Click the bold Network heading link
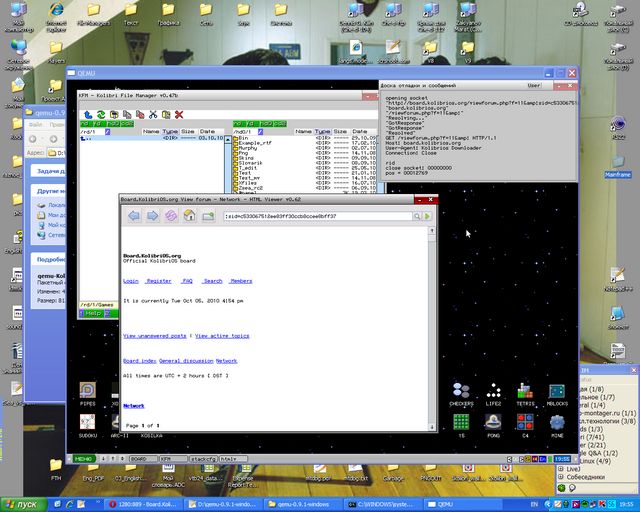The height and width of the screenshot is (512, 640). (x=133, y=406)
